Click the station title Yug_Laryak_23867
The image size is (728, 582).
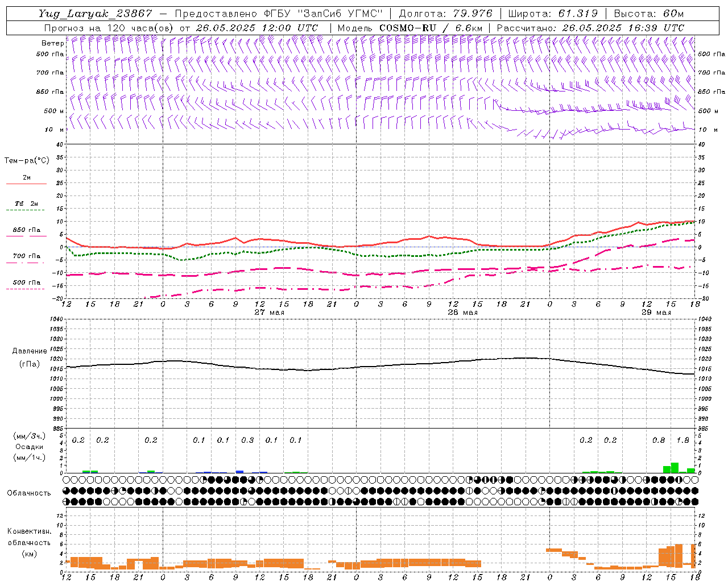tap(96, 14)
